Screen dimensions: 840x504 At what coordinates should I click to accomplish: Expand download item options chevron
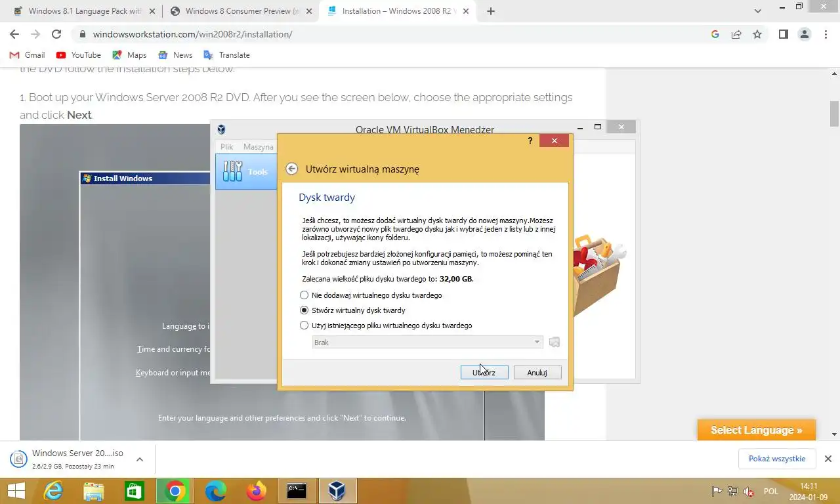[x=140, y=459]
